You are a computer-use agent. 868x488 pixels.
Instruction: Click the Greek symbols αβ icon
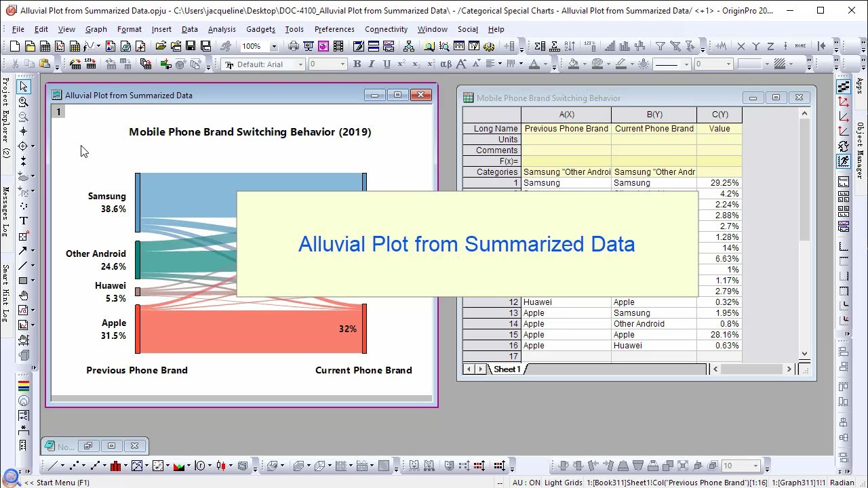(x=446, y=64)
